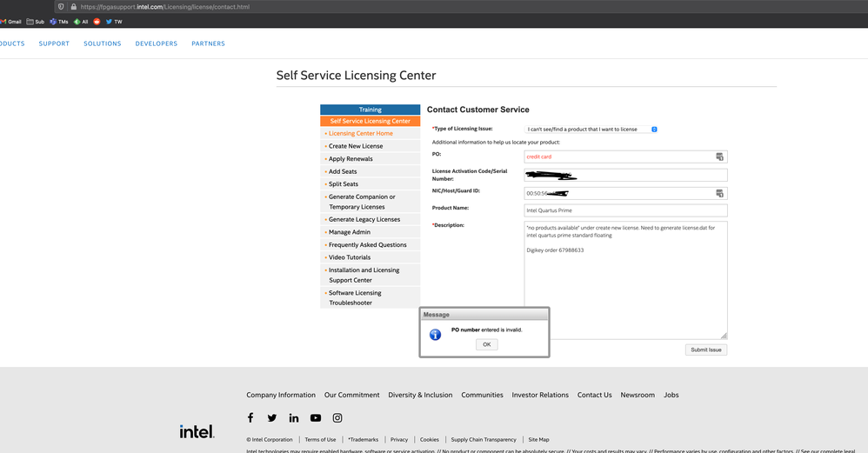Click the Instagram footer icon
The height and width of the screenshot is (453, 868).
[337, 418]
